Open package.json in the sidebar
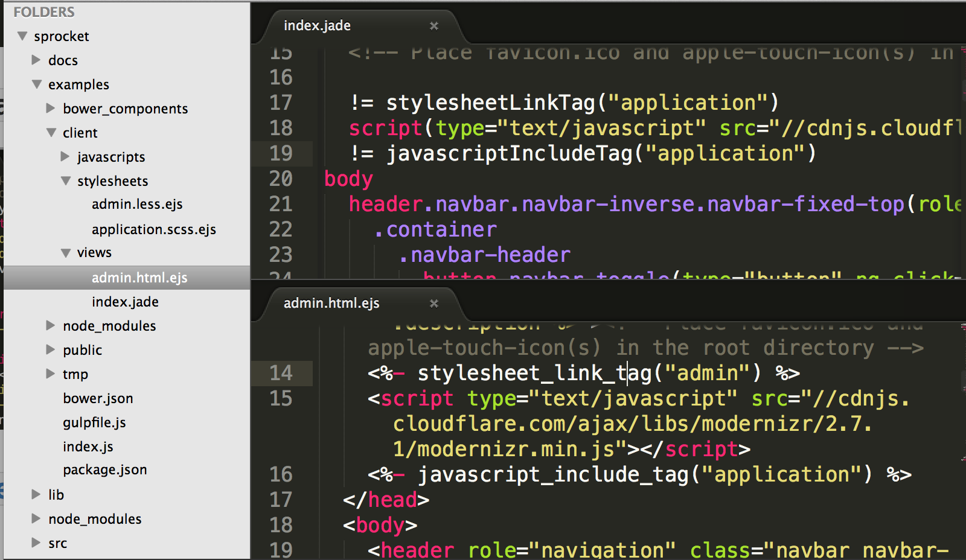 tap(105, 470)
